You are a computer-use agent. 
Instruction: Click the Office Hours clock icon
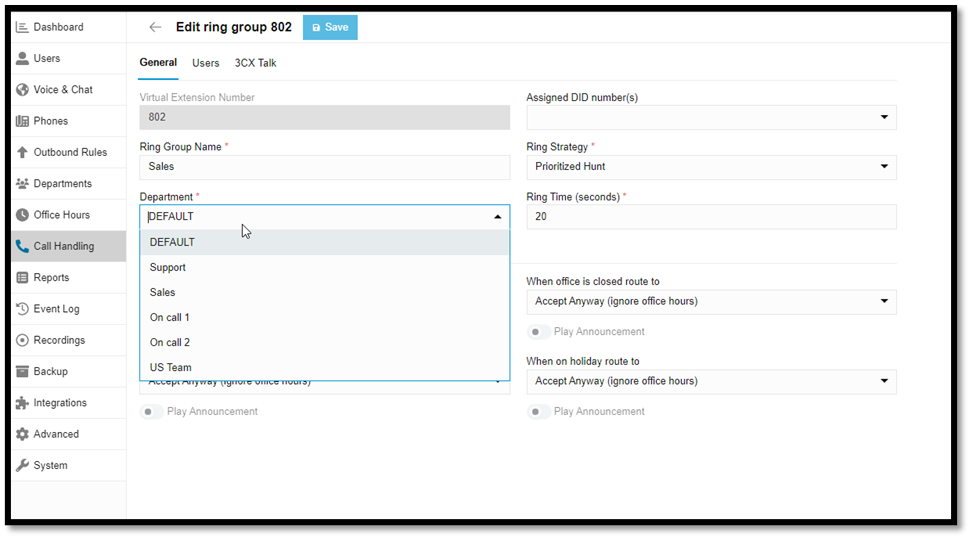coord(22,215)
